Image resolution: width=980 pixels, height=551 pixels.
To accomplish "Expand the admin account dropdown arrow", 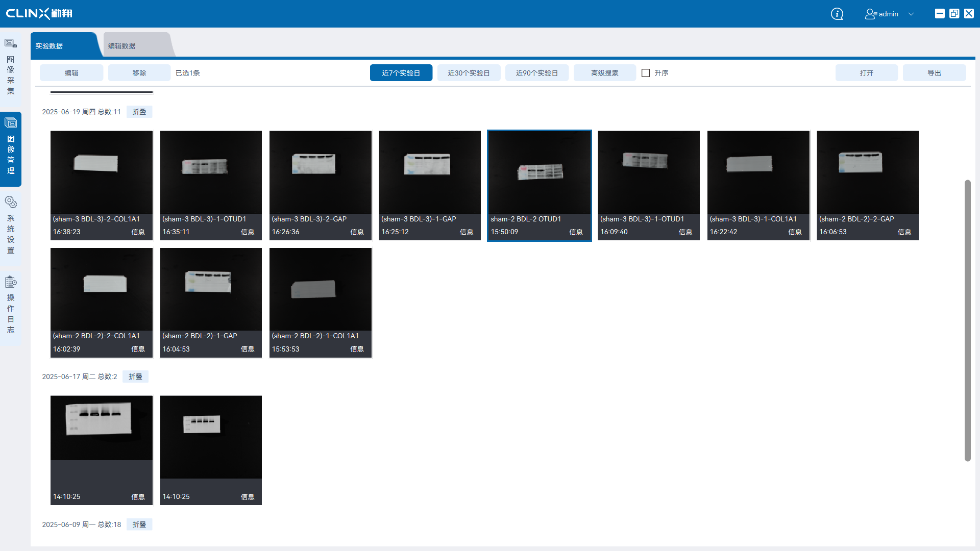I will click(x=911, y=14).
